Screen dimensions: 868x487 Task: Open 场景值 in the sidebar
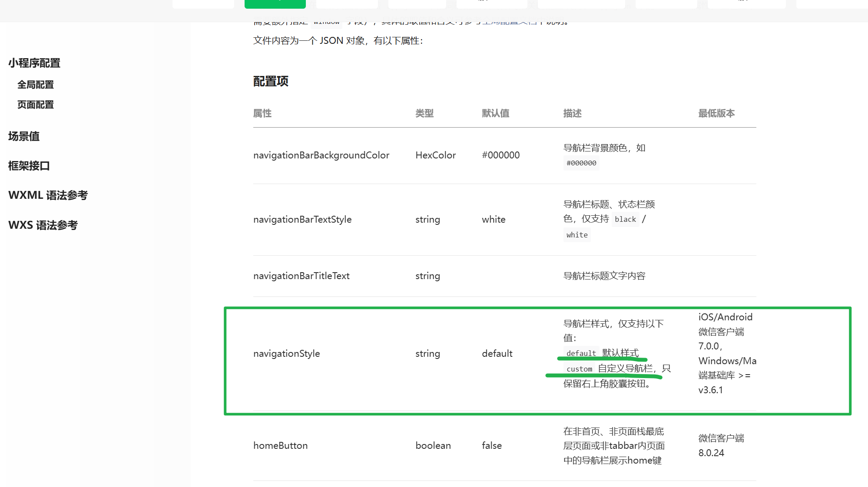(x=24, y=137)
